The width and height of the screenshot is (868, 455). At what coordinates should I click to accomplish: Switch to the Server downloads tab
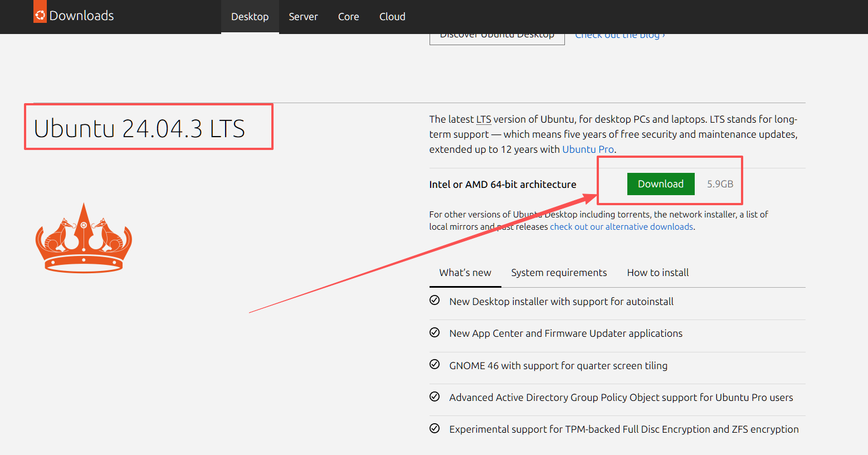303,17
